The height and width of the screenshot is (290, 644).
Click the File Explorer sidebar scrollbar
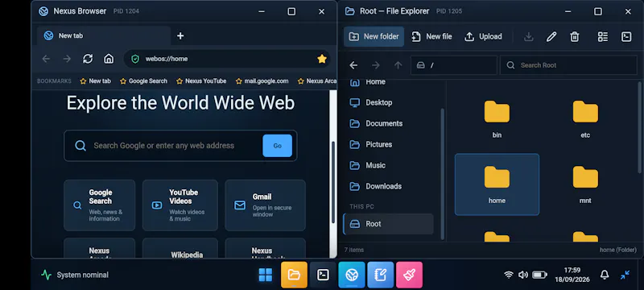click(442, 173)
